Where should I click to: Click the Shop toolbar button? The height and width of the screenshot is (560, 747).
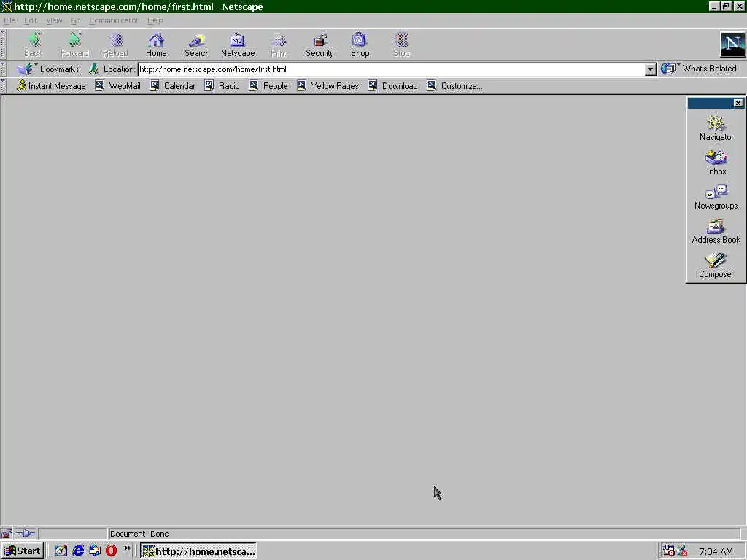tap(360, 44)
